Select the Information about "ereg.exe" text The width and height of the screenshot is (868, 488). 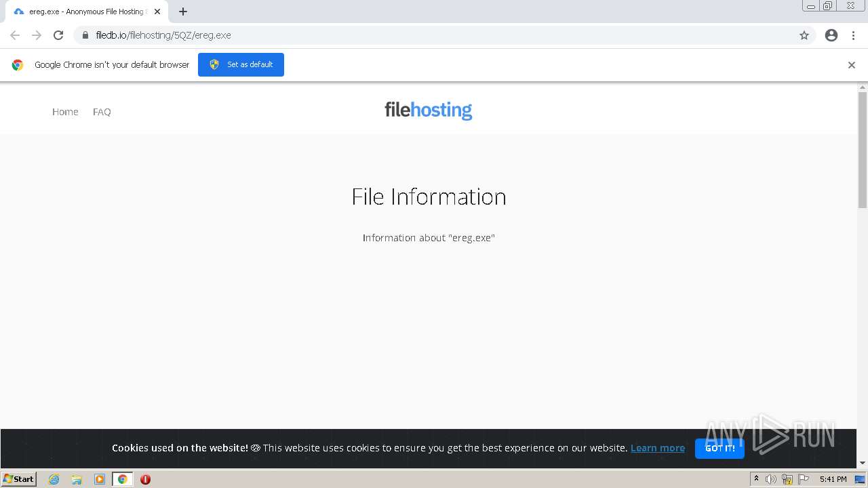[x=429, y=238]
